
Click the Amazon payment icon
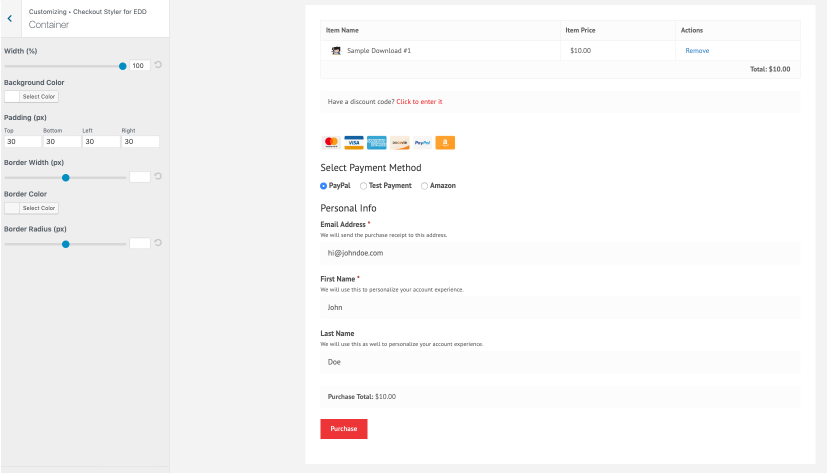click(445, 142)
